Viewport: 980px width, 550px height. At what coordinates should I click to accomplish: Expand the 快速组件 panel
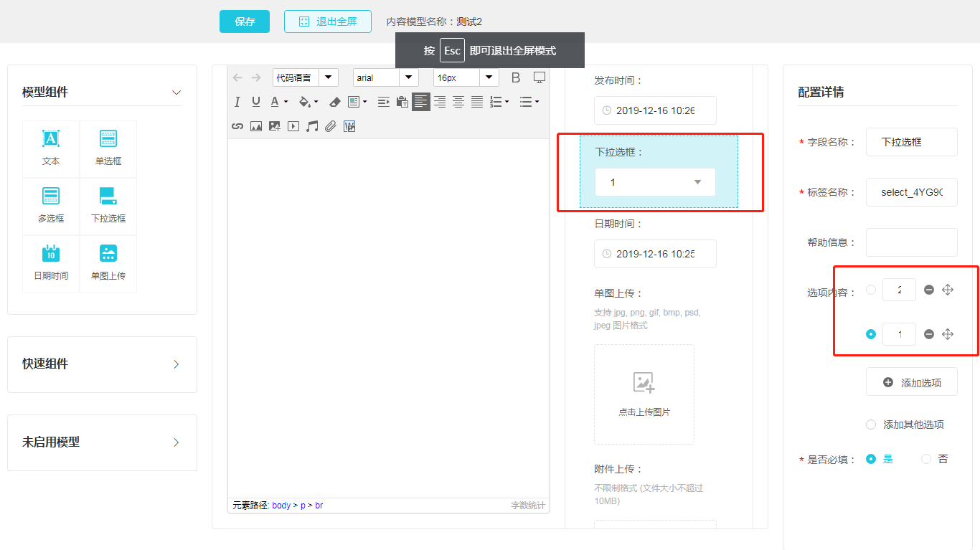pyautogui.click(x=102, y=364)
